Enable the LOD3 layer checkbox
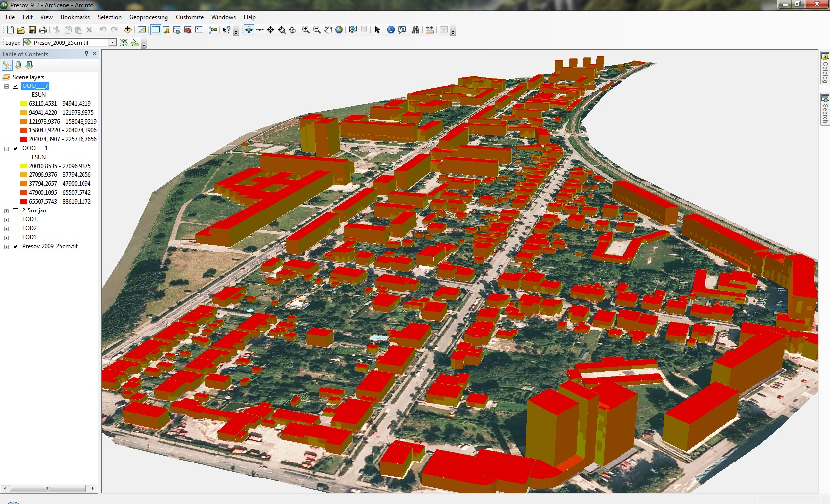The image size is (830, 504). [x=16, y=219]
